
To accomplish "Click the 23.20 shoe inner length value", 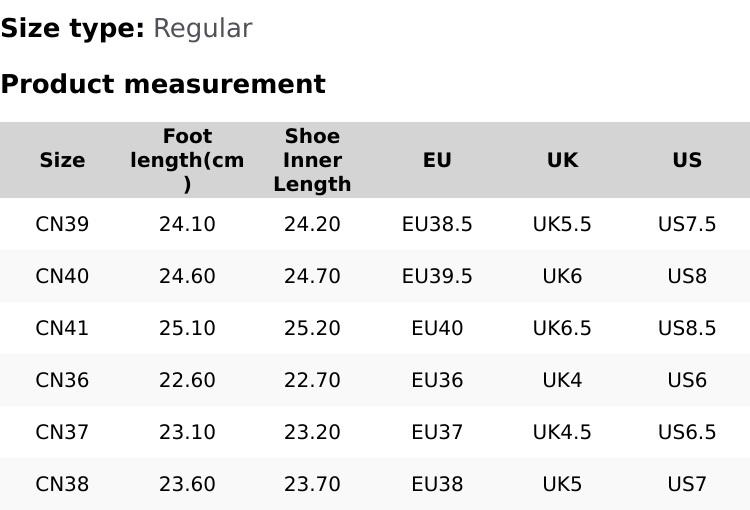I will pyautogui.click(x=312, y=432).
